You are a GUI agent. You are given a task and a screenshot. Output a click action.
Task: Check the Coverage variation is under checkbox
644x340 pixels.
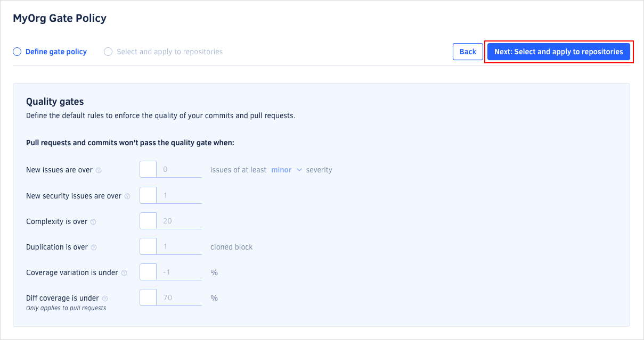click(x=148, y=272)
